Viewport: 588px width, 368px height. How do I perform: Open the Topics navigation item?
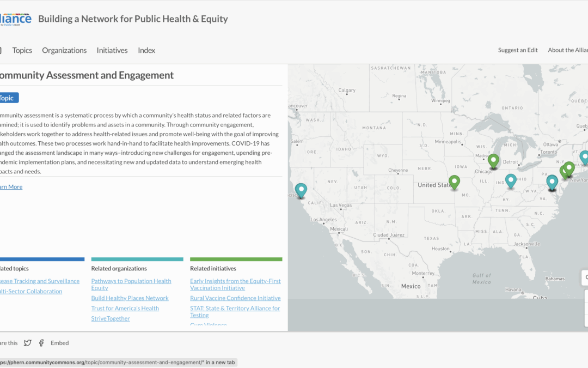pos(22,50)
